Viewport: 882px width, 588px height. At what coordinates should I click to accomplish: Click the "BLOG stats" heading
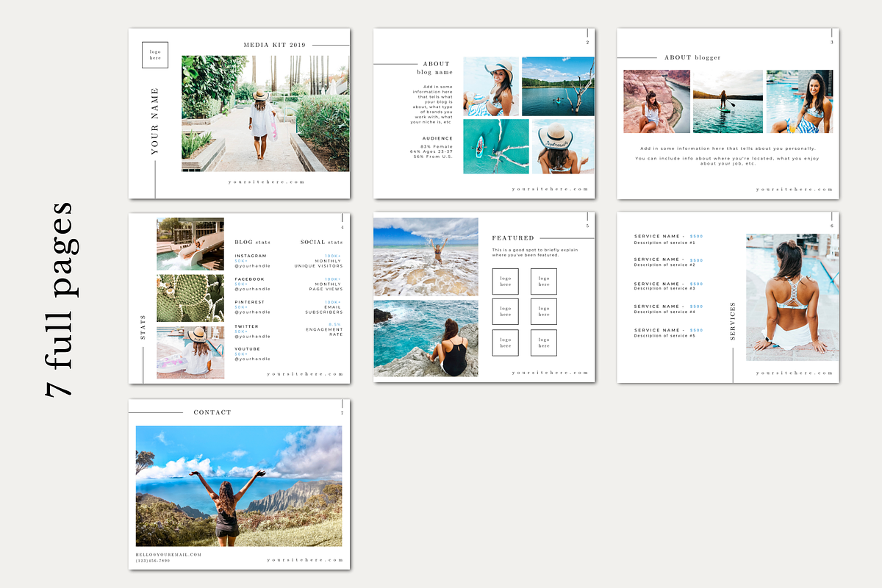(x=253, y=242)
